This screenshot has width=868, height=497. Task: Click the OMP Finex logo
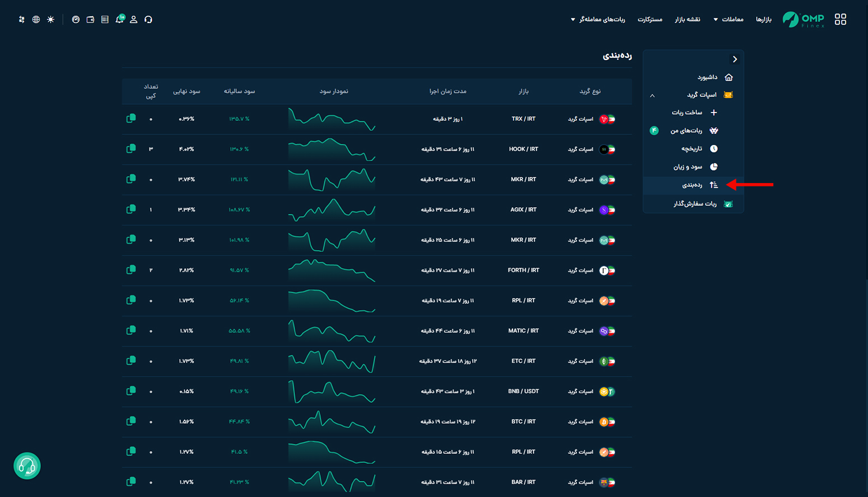coord(804,20)
